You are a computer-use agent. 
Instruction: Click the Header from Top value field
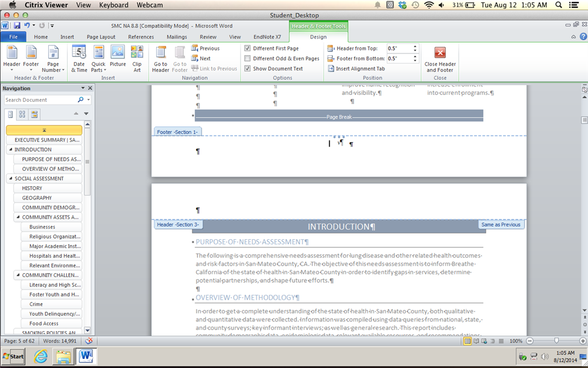point(399,48)
